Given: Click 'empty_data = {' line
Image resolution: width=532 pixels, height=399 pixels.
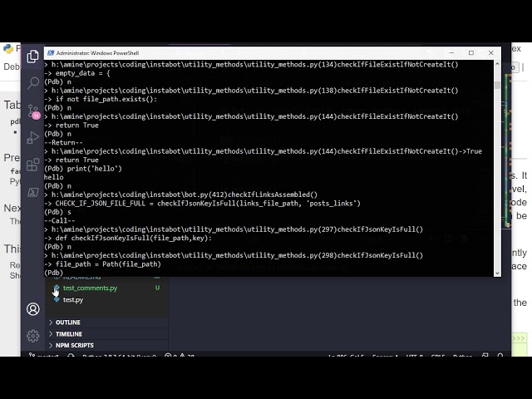Looking at the screenshot, I should [x=77, y=73].
